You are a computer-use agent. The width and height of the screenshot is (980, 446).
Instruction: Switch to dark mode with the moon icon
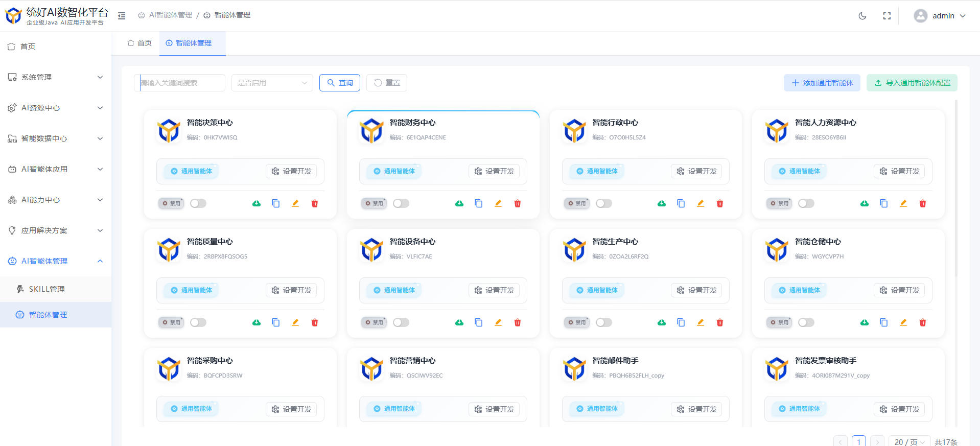pyautogui.click(x=862, y=16)
